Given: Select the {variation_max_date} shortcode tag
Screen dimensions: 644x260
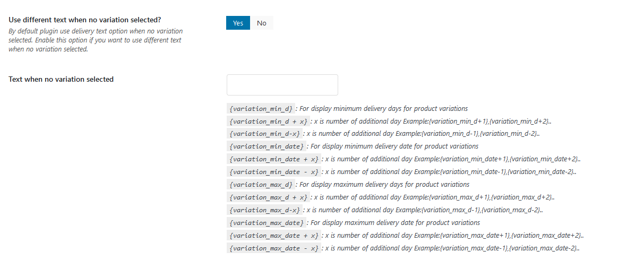Looking at the screenshot, I should click(x=267, y=223).
